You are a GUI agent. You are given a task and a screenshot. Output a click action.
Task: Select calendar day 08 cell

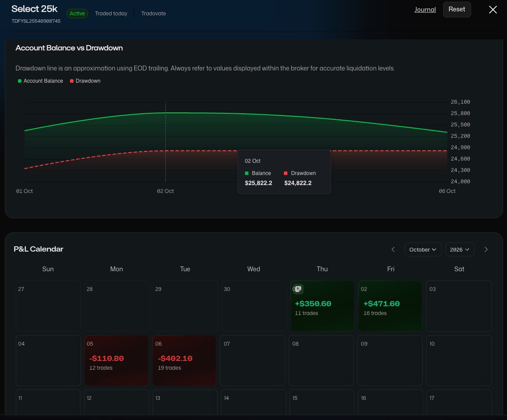coord(321,360)
